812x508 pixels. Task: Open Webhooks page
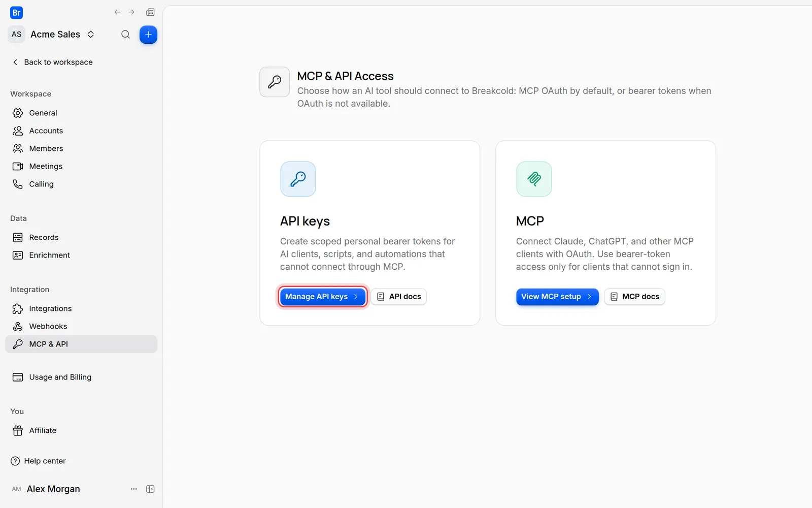pyautogui.click(x=81, y=326)
